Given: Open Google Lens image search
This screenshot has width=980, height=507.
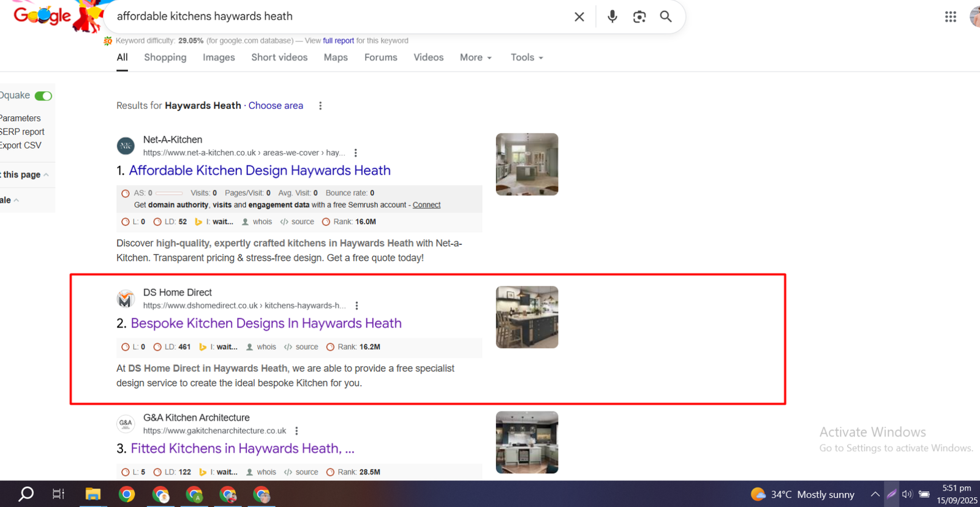Looking at the screenshot, I should click(x=639, y=17).
